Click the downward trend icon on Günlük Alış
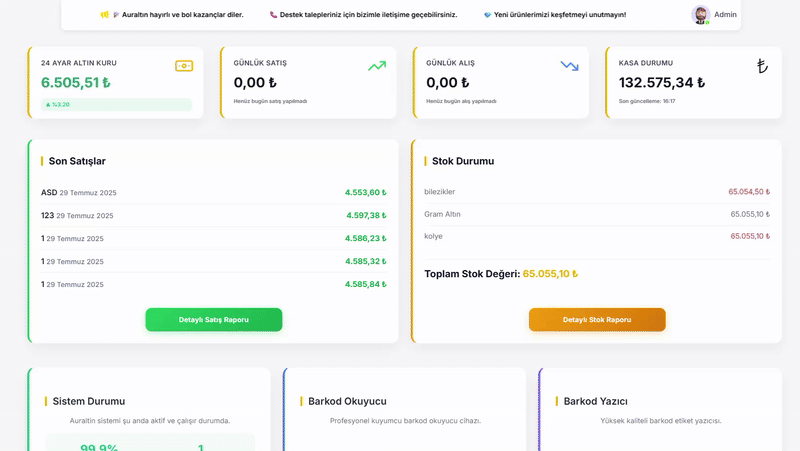Image resolution: width=800 pixels, height=451 pixels. coord(569,66)
